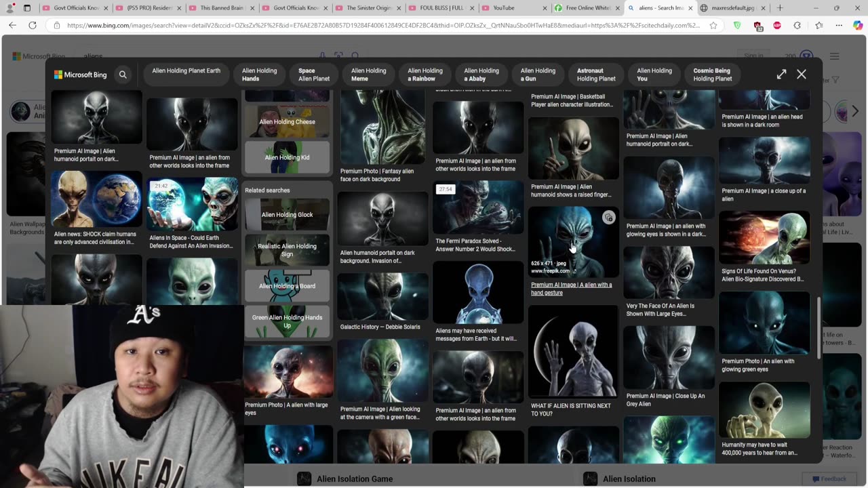
Task: Open related search 'Alien Holding Kid'
Action: pos(288,157)
